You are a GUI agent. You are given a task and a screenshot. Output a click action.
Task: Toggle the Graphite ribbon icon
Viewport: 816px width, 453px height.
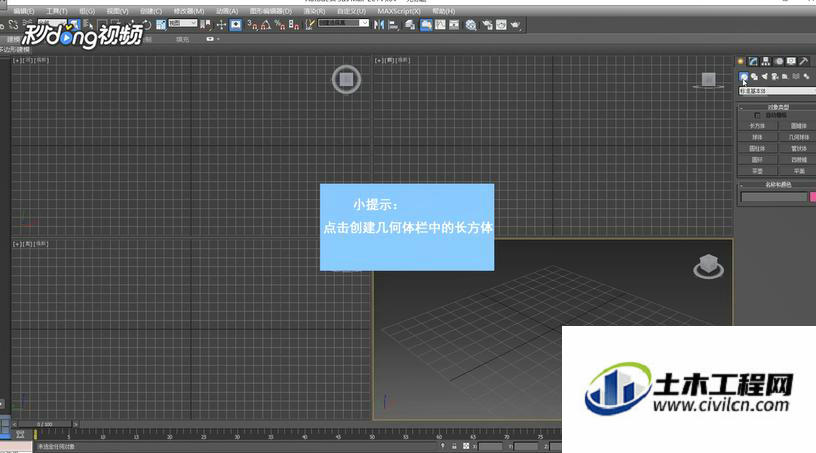coord(426,24)
